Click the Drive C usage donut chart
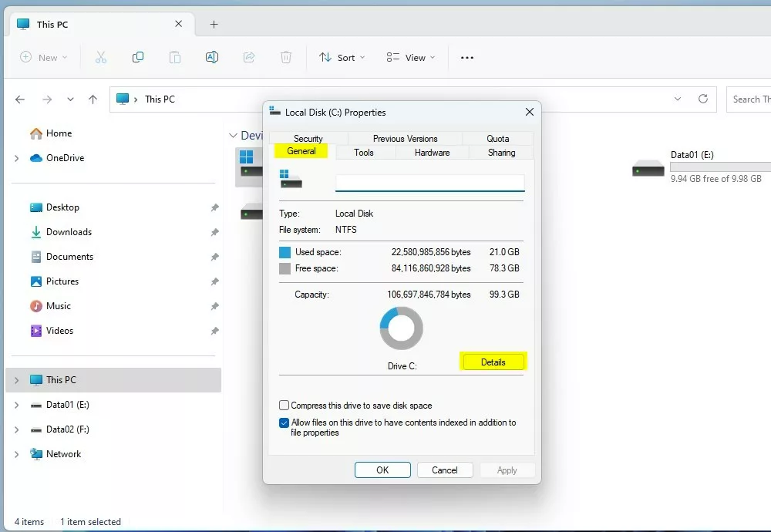This screenshot has width=771, height=532. tap(401, 328)
